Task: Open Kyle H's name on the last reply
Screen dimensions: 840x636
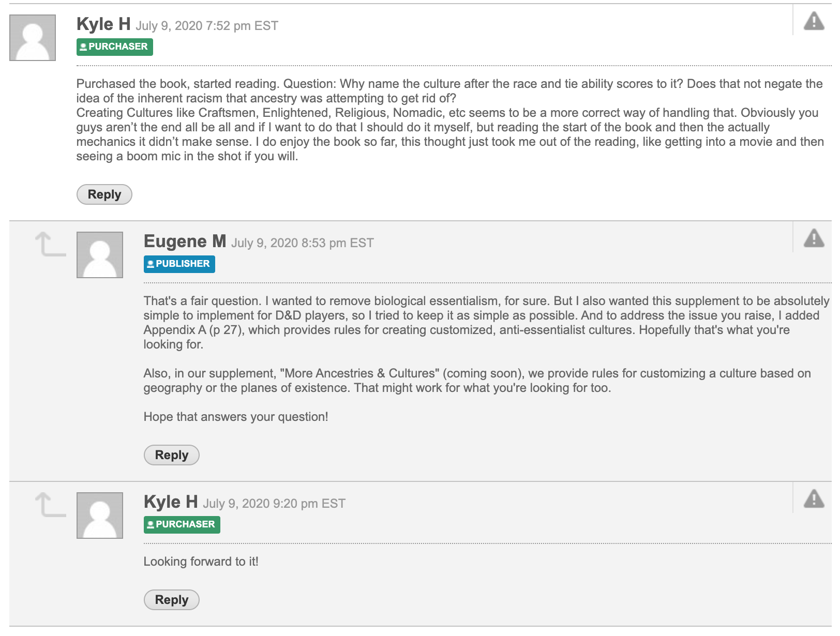Action: pos(171,502)
